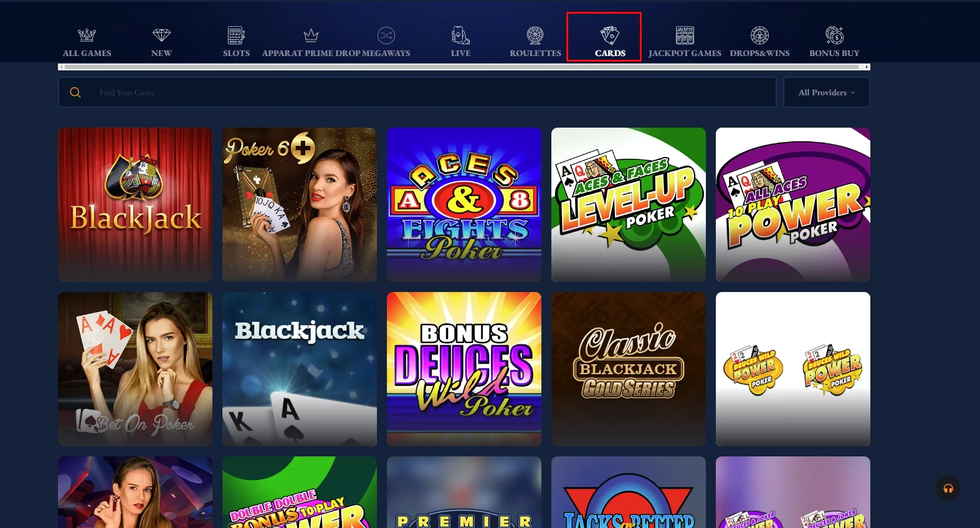Click the Find Your Game search field
Image resolution: width=980 pixels, height=528 pixels.
pos(417,92)
